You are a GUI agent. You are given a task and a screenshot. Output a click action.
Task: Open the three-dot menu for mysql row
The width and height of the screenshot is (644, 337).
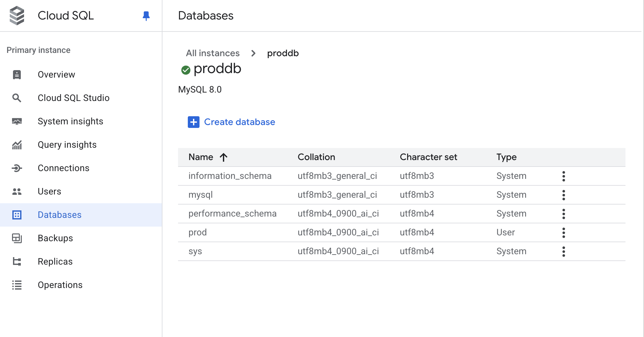564,195
